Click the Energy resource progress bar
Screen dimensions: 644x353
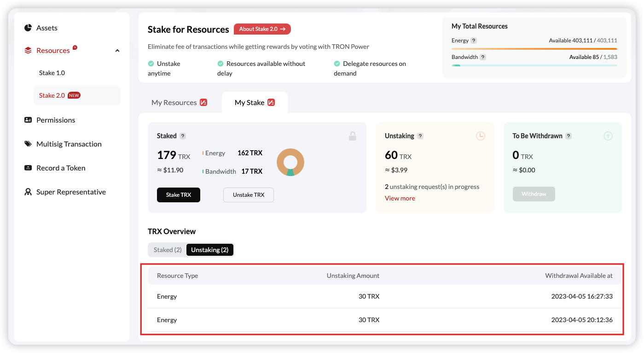point(534,48)
